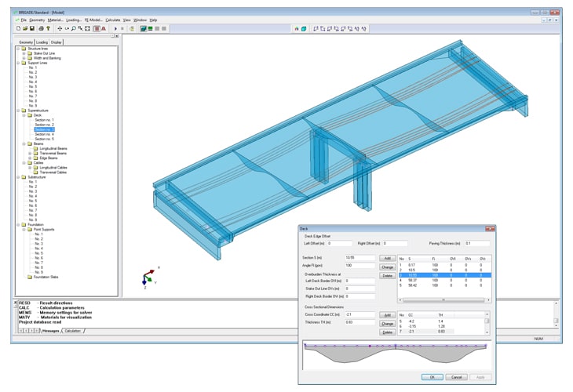Screen dimensions: 573x392
Task: Collapse the Superstructure tree folder
Action: tap(17, 111)
